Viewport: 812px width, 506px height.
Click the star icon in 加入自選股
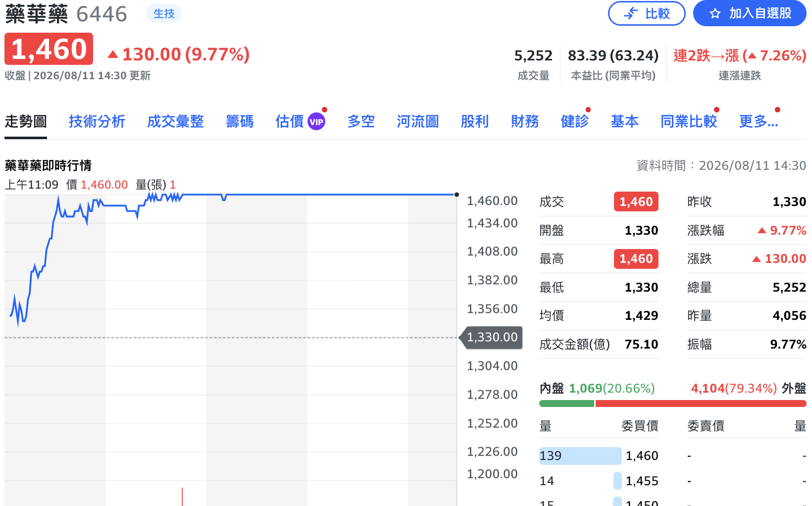pos(715,14)
